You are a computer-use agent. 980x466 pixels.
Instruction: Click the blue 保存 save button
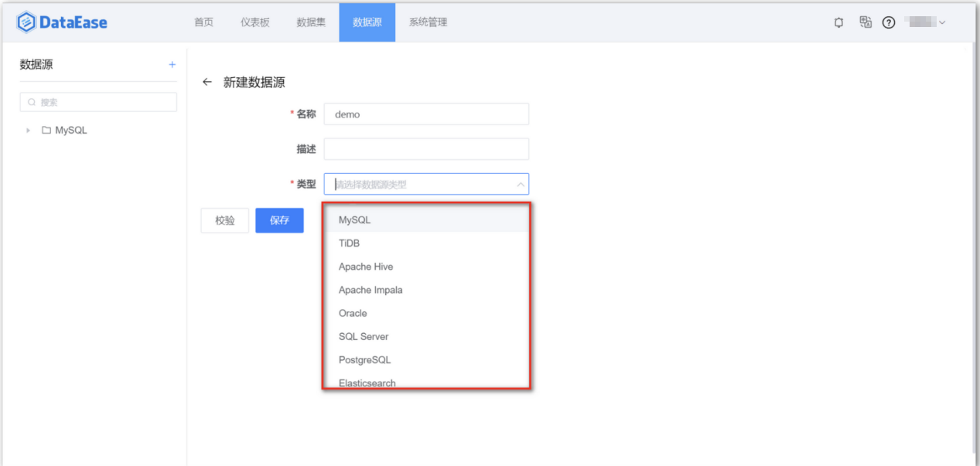[279, 220]
